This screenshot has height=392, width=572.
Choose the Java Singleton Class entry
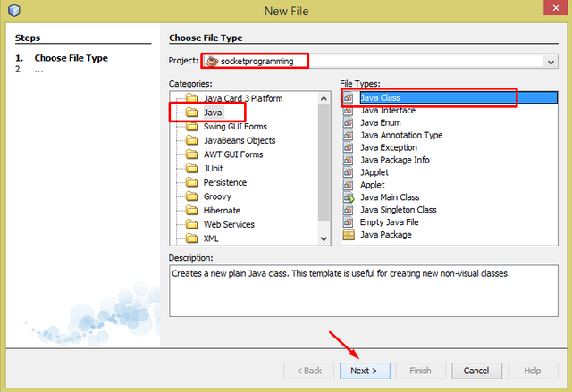[x=399, y=210]
